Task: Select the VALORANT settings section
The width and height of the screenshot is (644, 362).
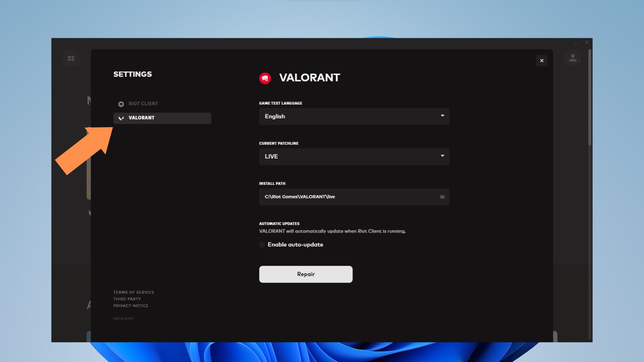Action: coord(162,118)
